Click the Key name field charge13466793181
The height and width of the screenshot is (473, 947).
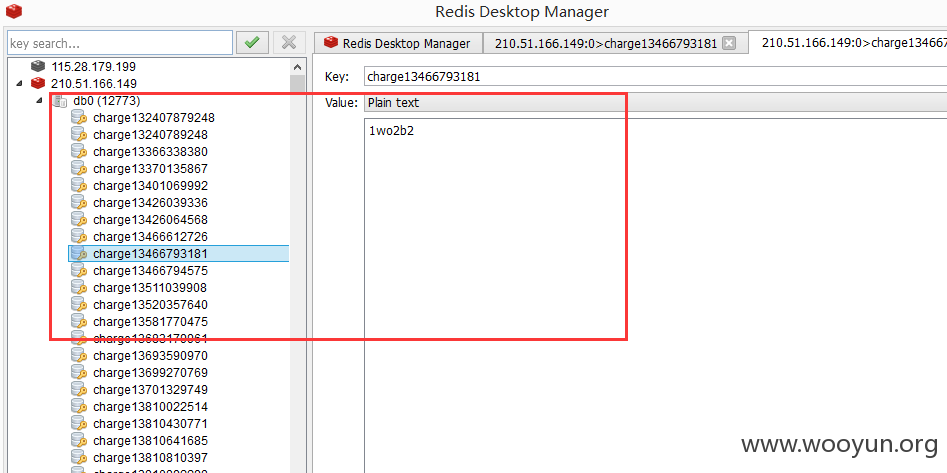[655, 77]
